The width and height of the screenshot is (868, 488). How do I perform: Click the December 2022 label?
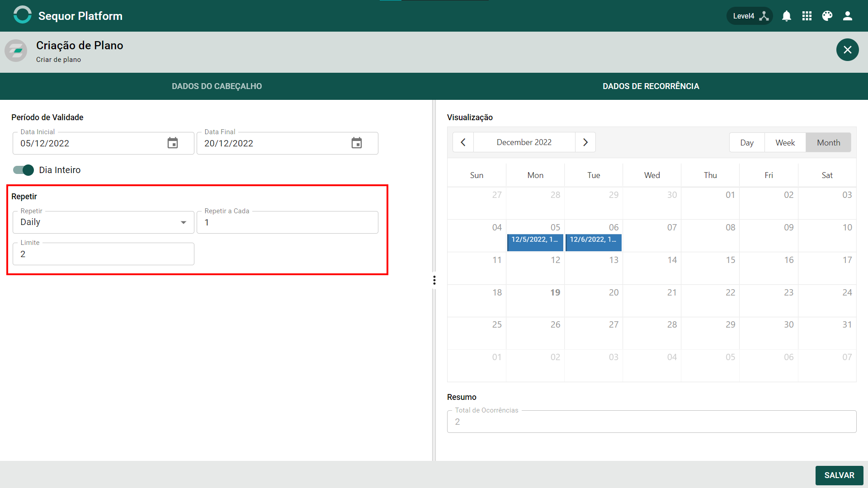(x=524, y=142)
